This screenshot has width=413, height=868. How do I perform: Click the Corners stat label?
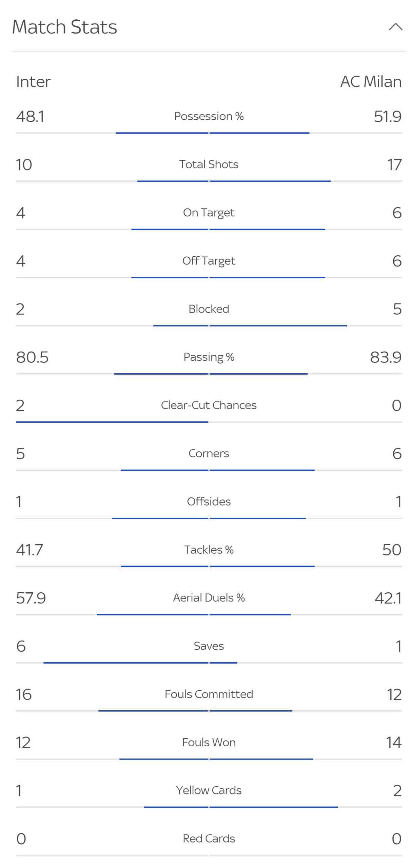(209, 453)
